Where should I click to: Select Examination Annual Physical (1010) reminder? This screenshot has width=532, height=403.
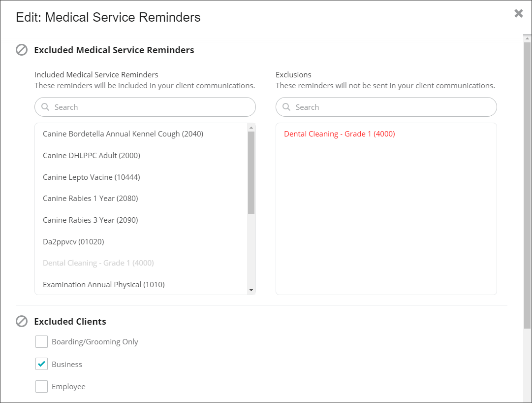[x=104, y=284]
